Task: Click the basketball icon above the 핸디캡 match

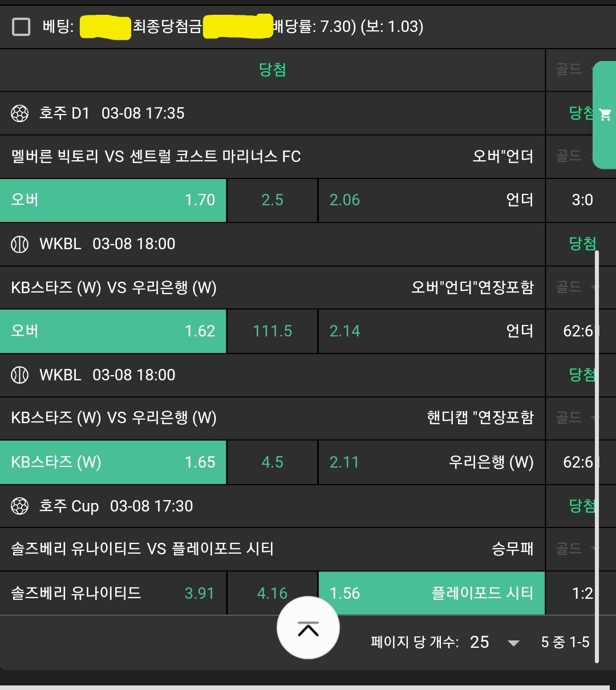Action: (x=19, y=375)
